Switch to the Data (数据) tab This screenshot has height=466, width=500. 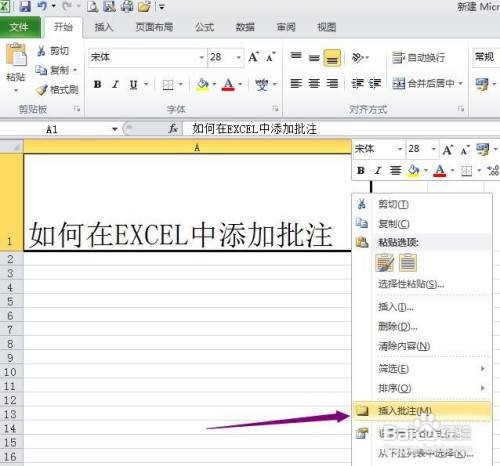tap(245, 27)
